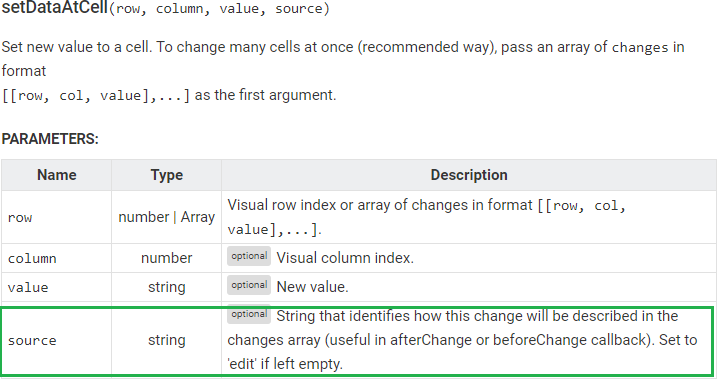Image resolution: width=722 pixels, height=388 pixels.
Task: Click the optional badge beside Visual column index
Action: point(249,256)
